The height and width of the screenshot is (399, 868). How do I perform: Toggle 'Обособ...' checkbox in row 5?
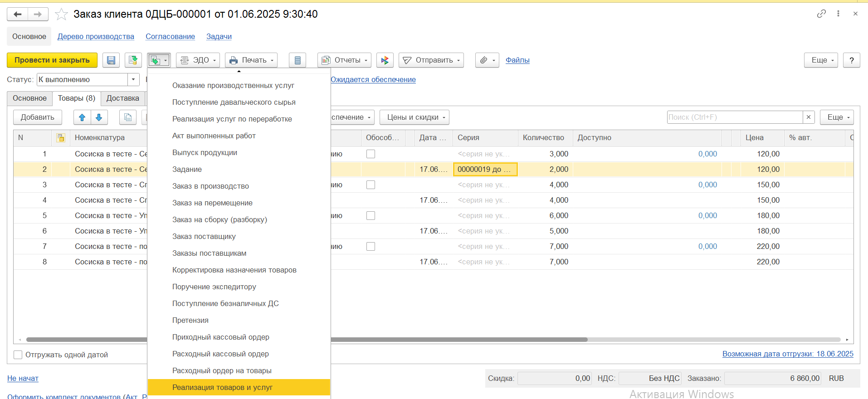coord(371,216)
